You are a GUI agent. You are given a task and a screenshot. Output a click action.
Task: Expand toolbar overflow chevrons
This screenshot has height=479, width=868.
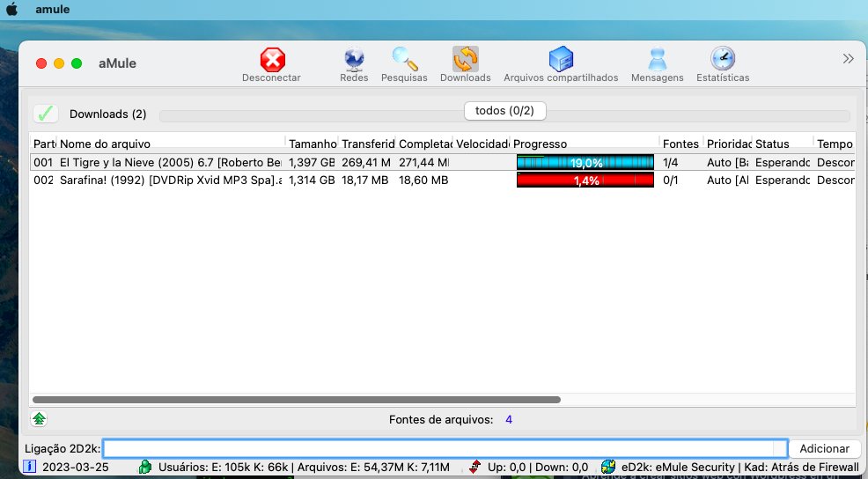(848, 59)
